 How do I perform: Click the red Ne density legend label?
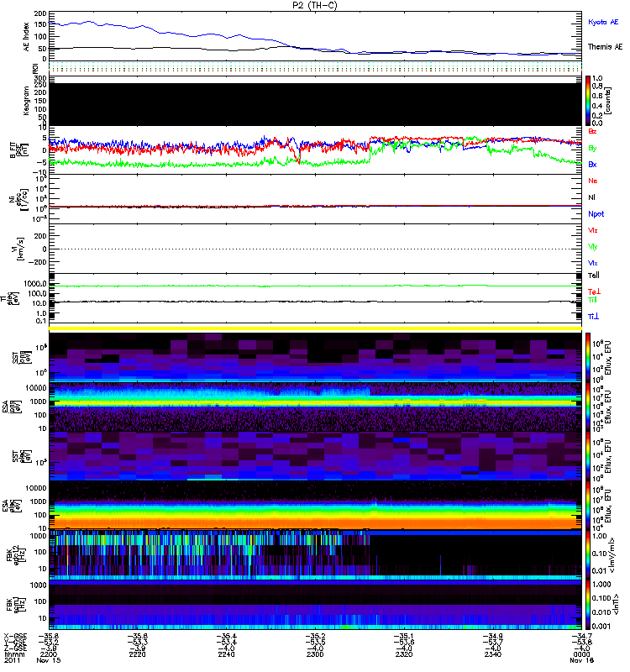coord(593,181)
